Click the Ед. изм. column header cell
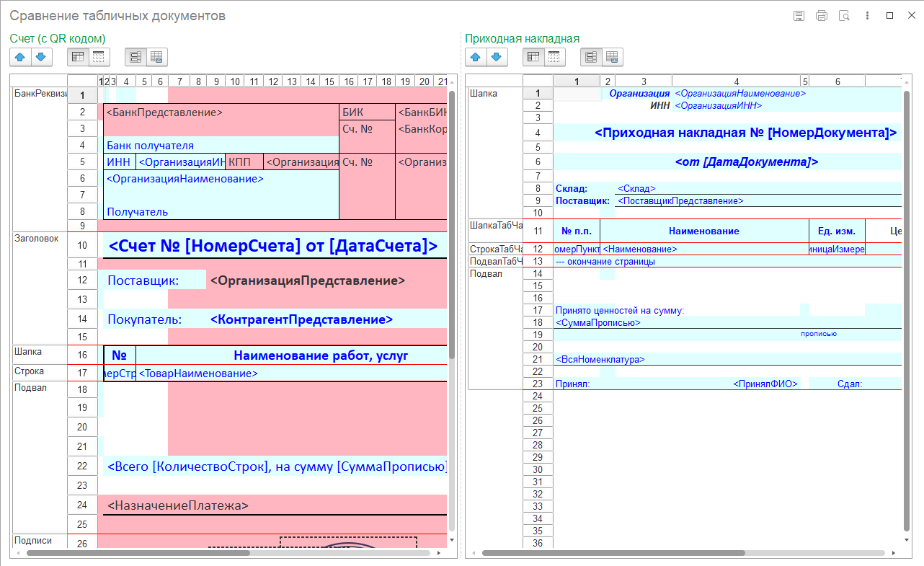The height and width of the screenshot is (566, 924). [837, 231]
